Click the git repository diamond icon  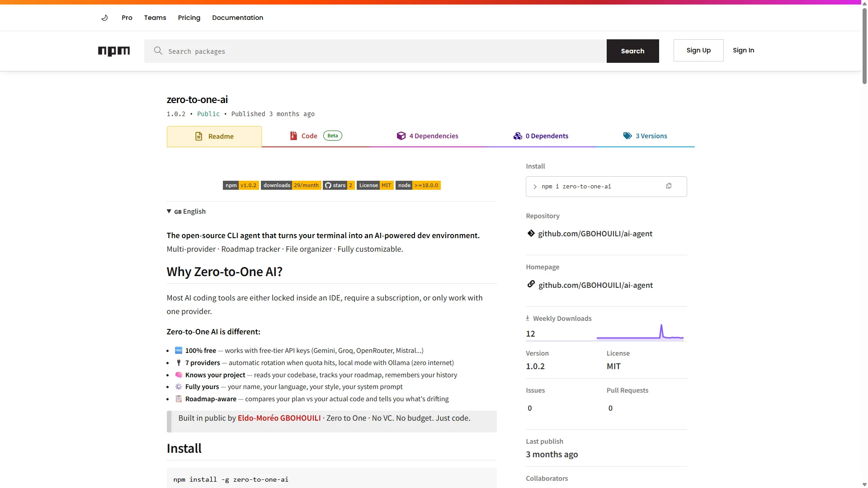[531, 233]
